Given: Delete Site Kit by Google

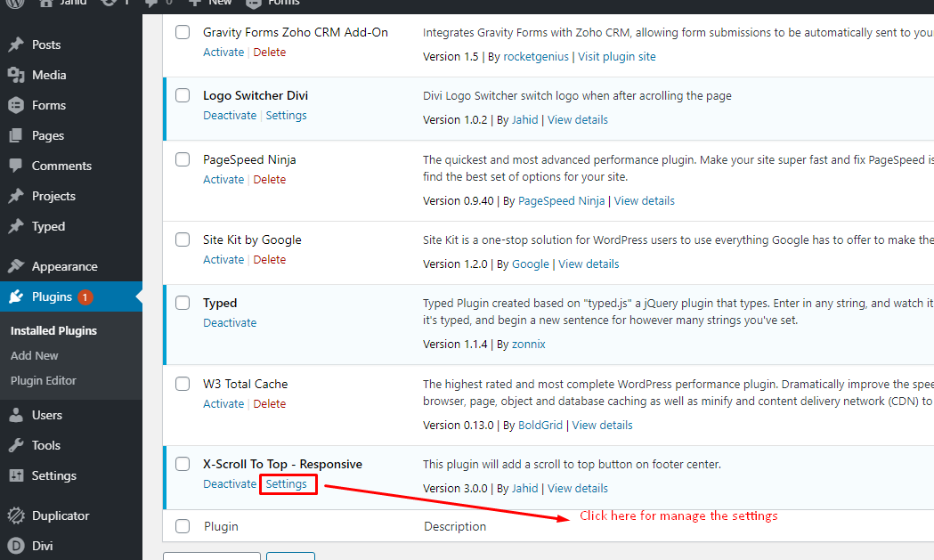Looking at the screenshot, I should (269, 260).
